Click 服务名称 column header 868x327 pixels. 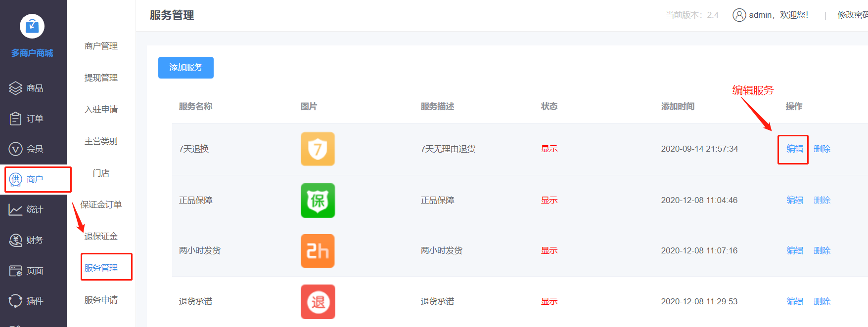(x=195, y=106)
